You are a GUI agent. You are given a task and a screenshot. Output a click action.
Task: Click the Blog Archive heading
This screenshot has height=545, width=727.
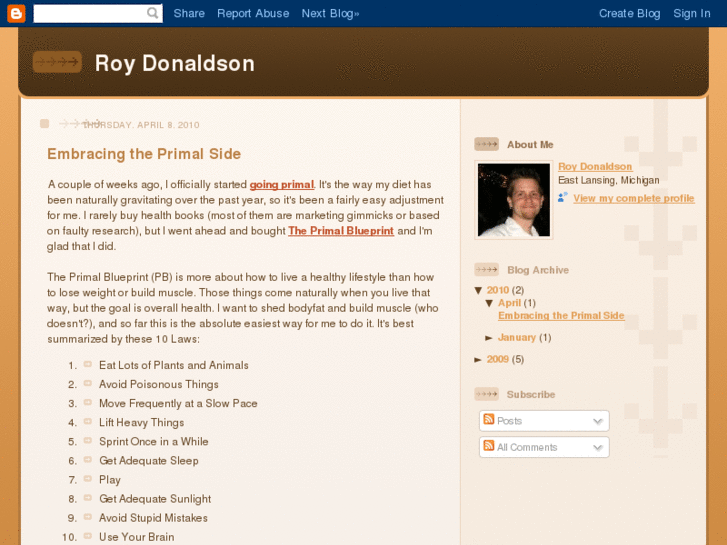point(538,270)
